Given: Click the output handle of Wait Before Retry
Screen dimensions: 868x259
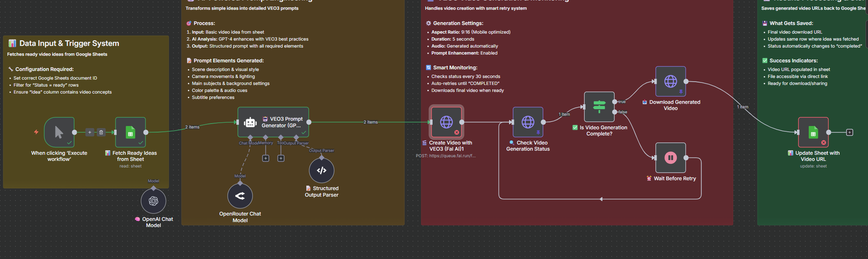Looking at the screenshot, I should click(x=686, y=158).
